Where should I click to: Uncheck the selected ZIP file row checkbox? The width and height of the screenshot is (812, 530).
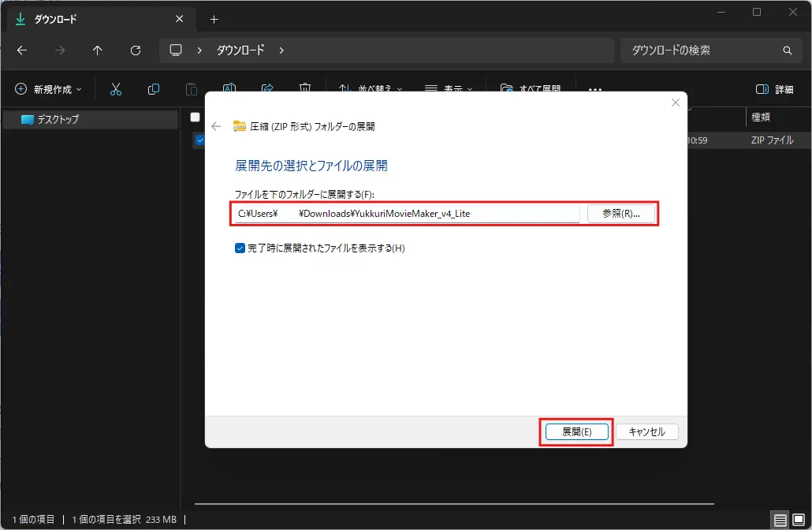tap(200, 140)
